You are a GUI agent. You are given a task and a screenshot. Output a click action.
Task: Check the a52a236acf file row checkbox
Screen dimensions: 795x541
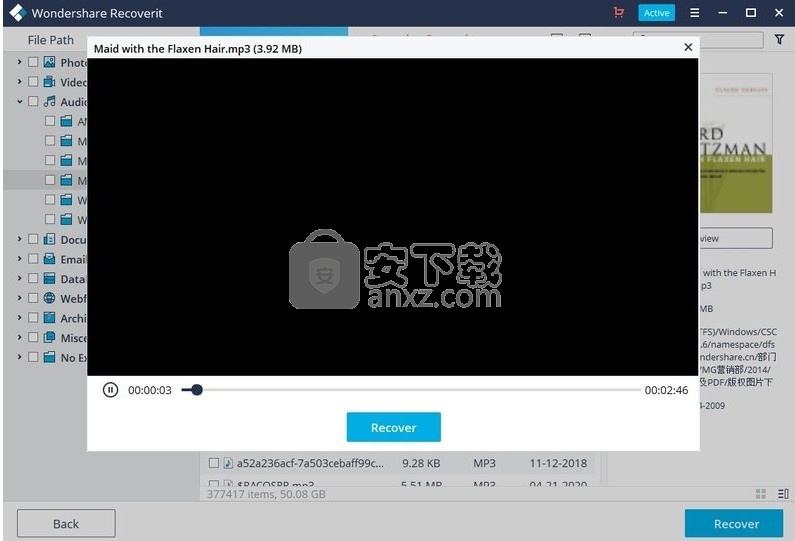coord(214,463)
